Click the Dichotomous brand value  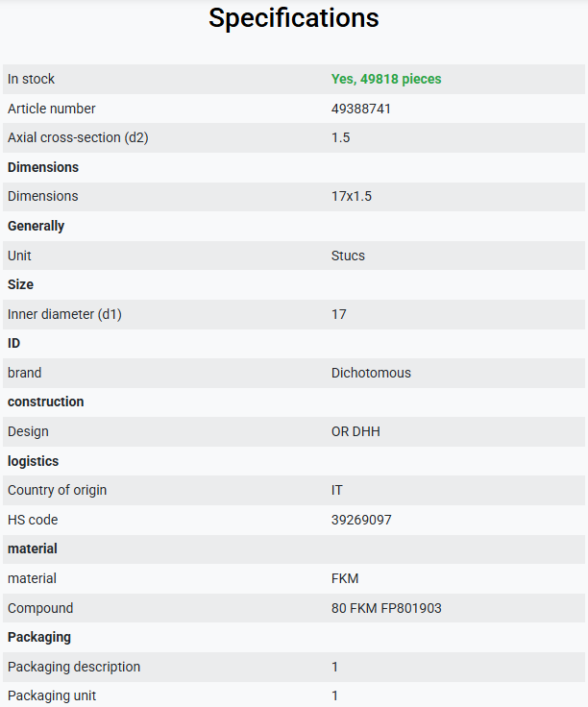pos(371,373)
